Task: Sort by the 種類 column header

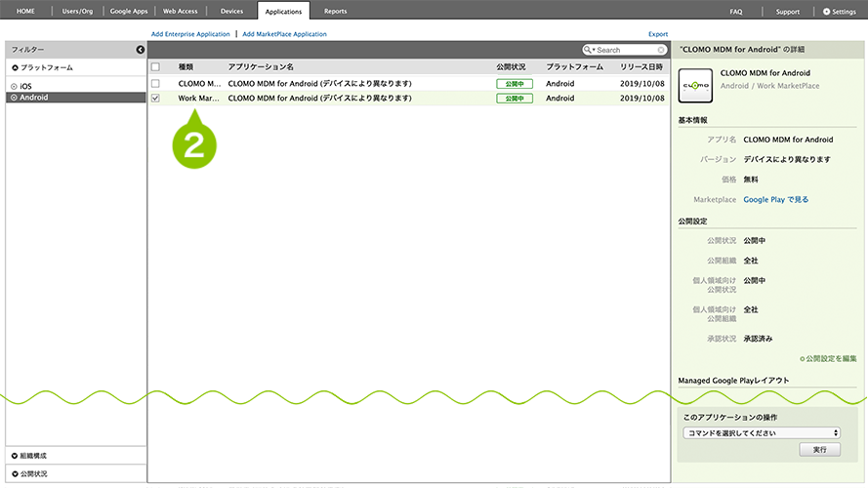Action: pyautogui.click(x=186, y=67)
